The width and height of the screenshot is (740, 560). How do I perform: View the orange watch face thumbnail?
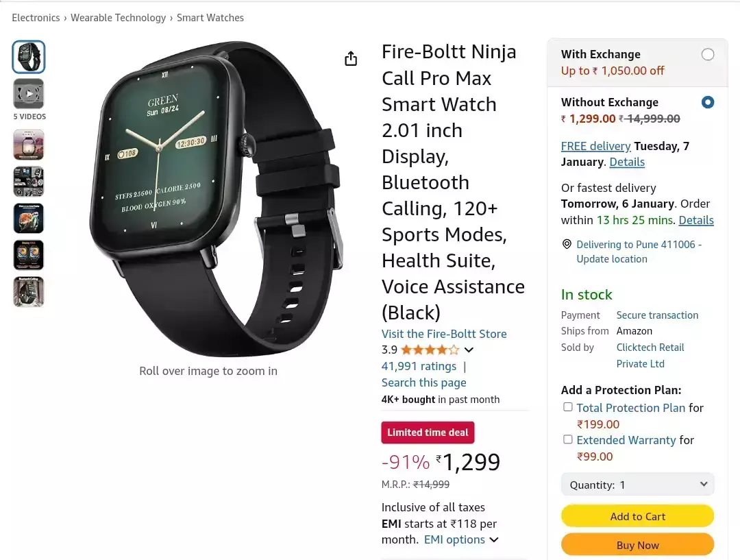pyautogui.click(x=29, y=218)
